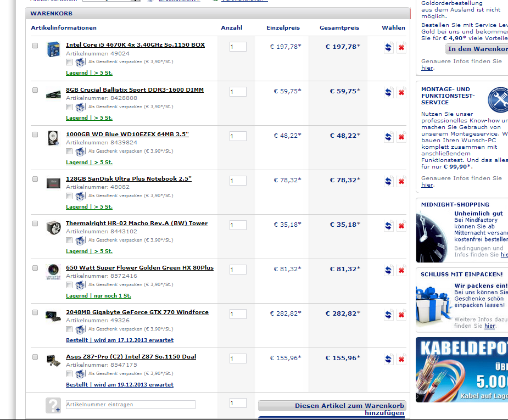Click the Montage service wrench icon
The height and width of the screenshot is (420, 508).
tap(498, 100)
